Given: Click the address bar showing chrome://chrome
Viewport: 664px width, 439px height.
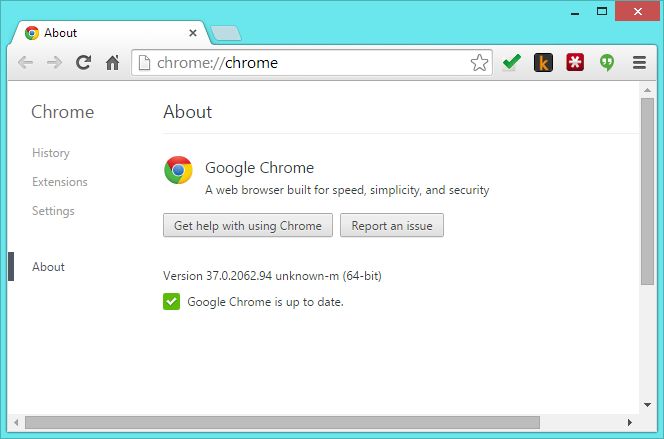Looking at the screenshot, I should pos(311,63).
